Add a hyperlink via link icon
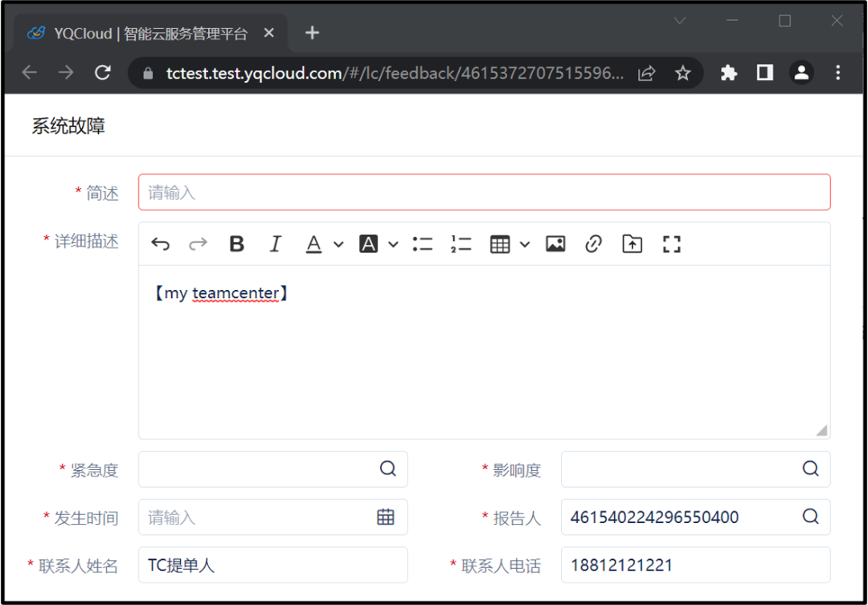Screen dimensions: 868x605 click(594, 244)
